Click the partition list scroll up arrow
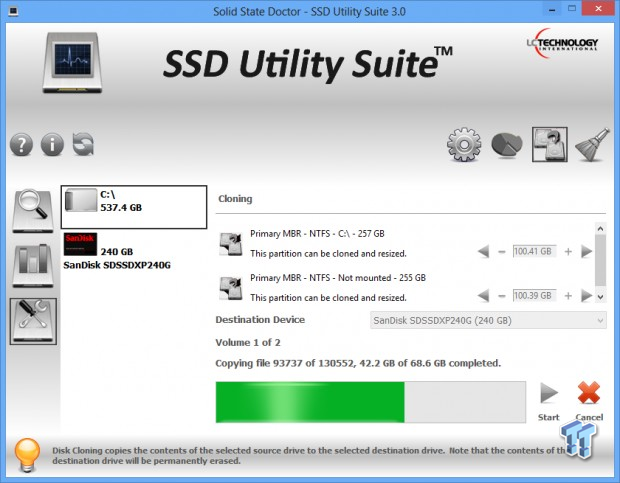 pos(600,228)
